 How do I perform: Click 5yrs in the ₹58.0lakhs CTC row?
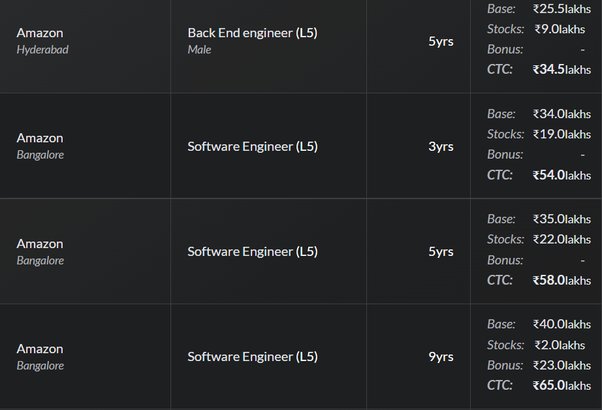pos(441,251)
